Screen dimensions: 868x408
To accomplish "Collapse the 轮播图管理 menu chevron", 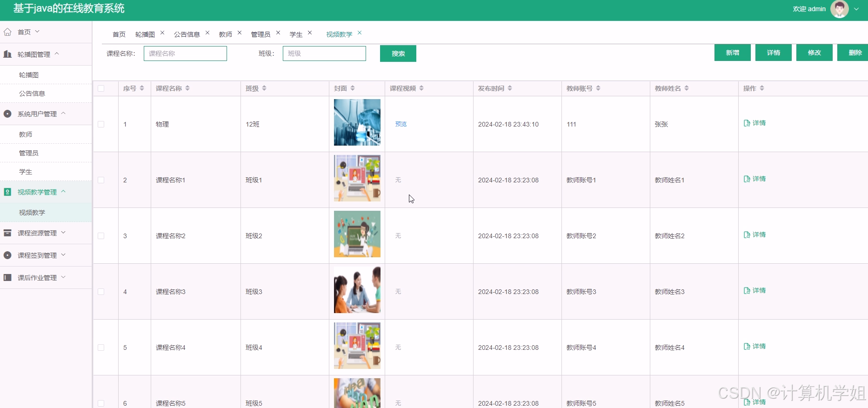I will pos(57,54).
